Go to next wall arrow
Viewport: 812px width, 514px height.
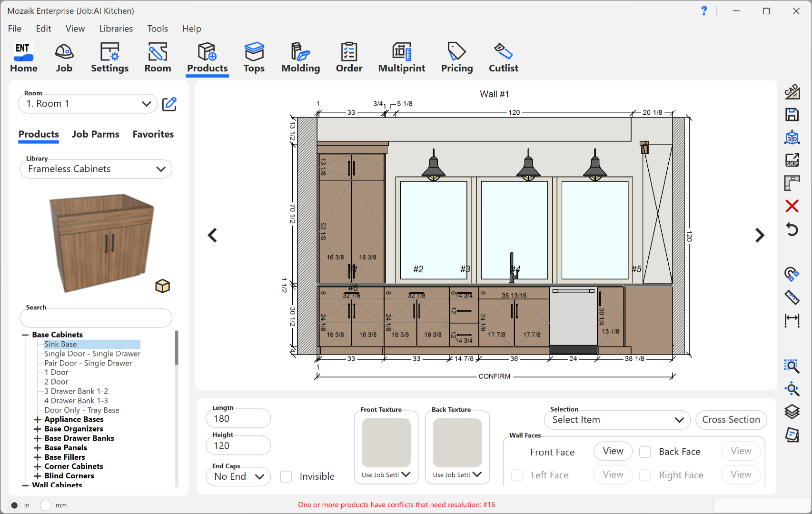[x=760, y=235]
